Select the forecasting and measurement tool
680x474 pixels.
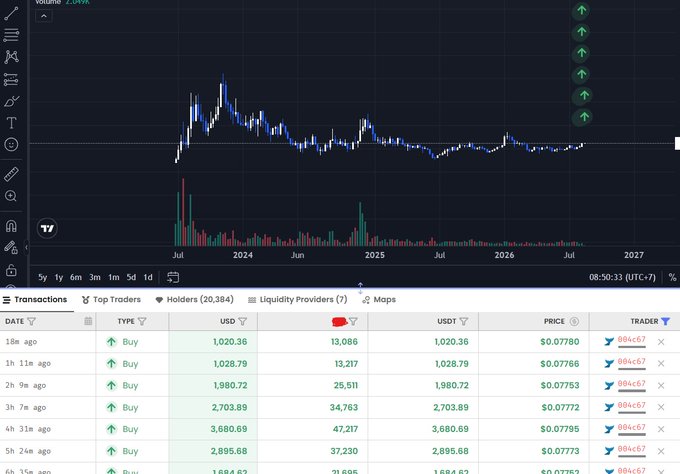(x=11, y=79)
